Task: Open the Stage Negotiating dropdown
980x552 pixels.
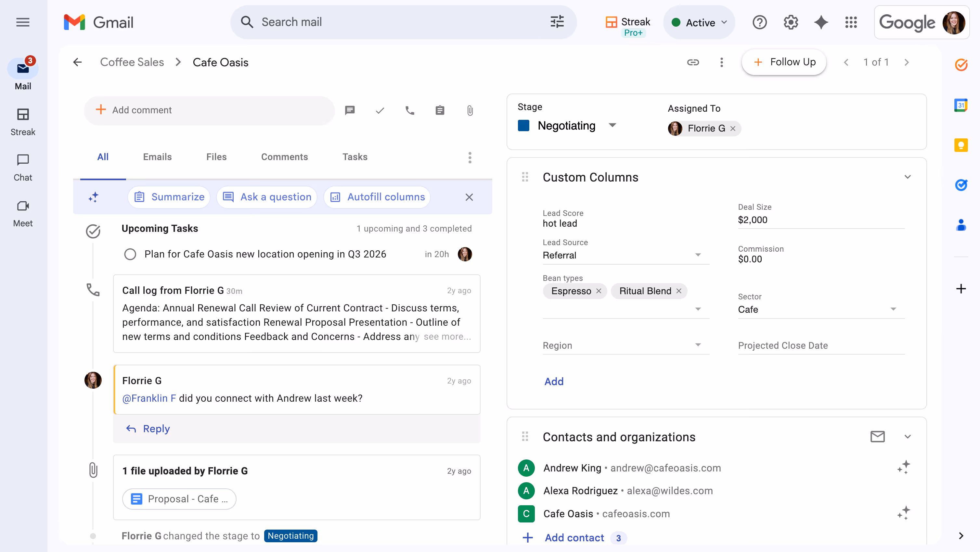Action: coord(567,125)
